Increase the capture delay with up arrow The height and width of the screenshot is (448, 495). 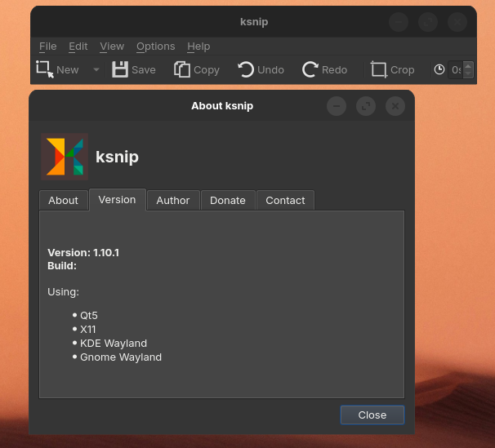(468, 66)
